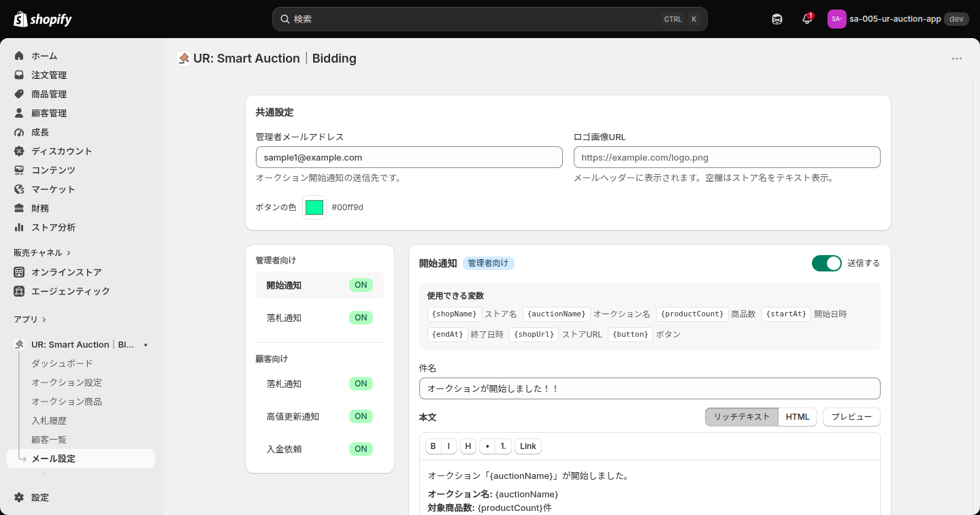Open オンラインストア sales channel
The width and height of the screenshot is (980, 515).
pyautogui.click(x=81, y=272)
